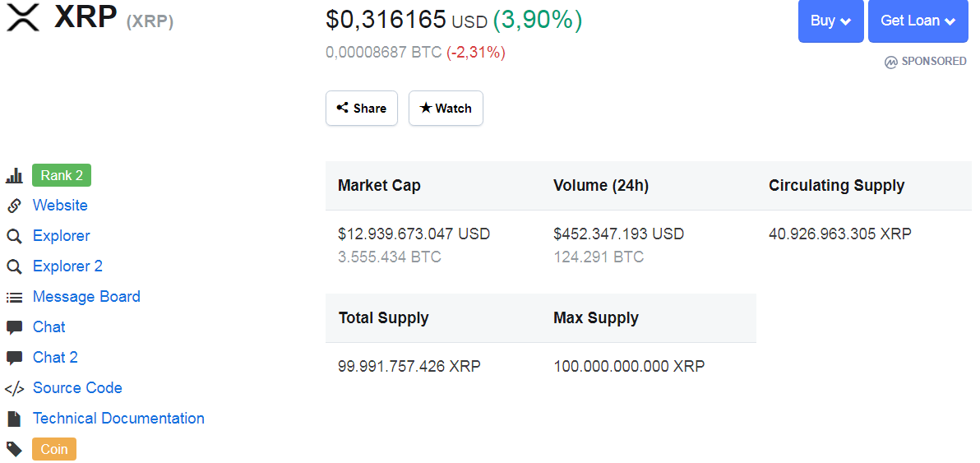This screenshot has height=463, width=980.
Task: Open the Buy dropdown
Action: coord(831,21)
